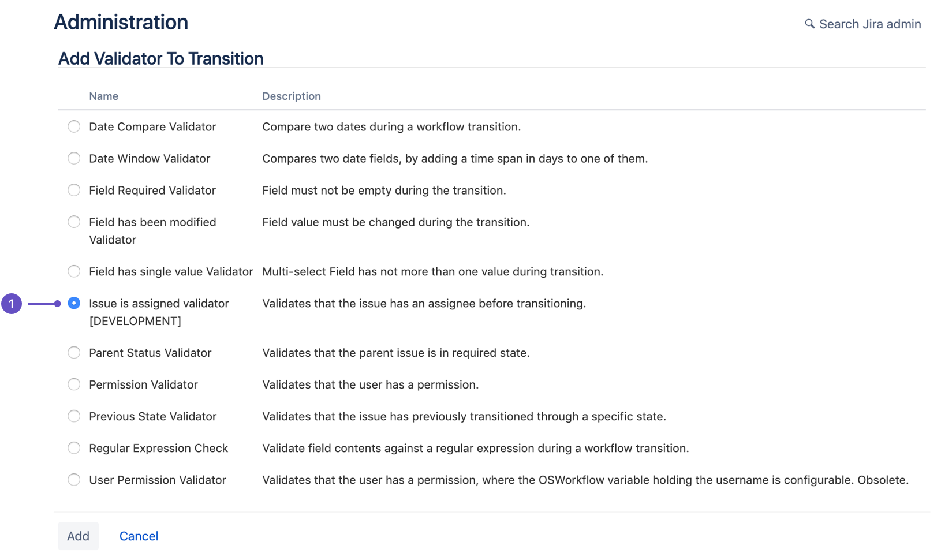The image size is (941, 560).
Task: Click the Name column header
Action: point(103,96)
